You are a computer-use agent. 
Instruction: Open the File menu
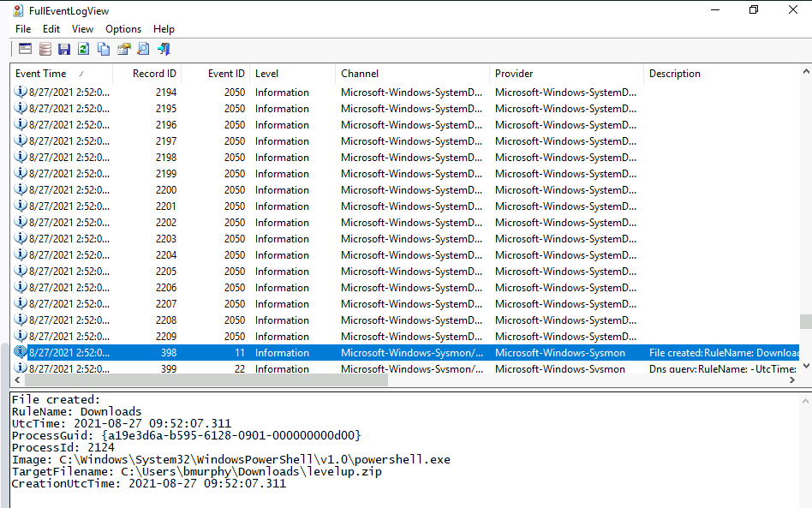point(22,28)
